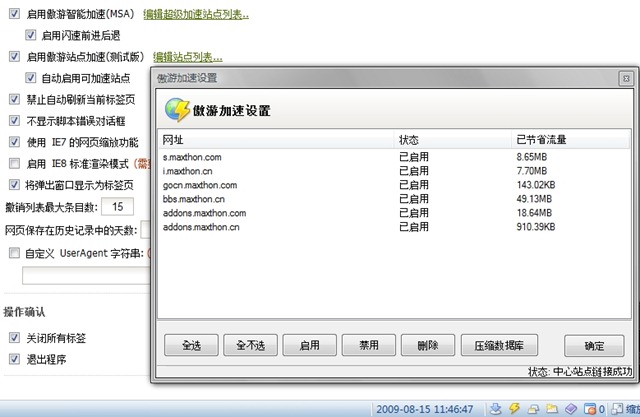640x417 pixels.
Task: Click the yellow folder icon in status bar
Action: pos(552,408)
